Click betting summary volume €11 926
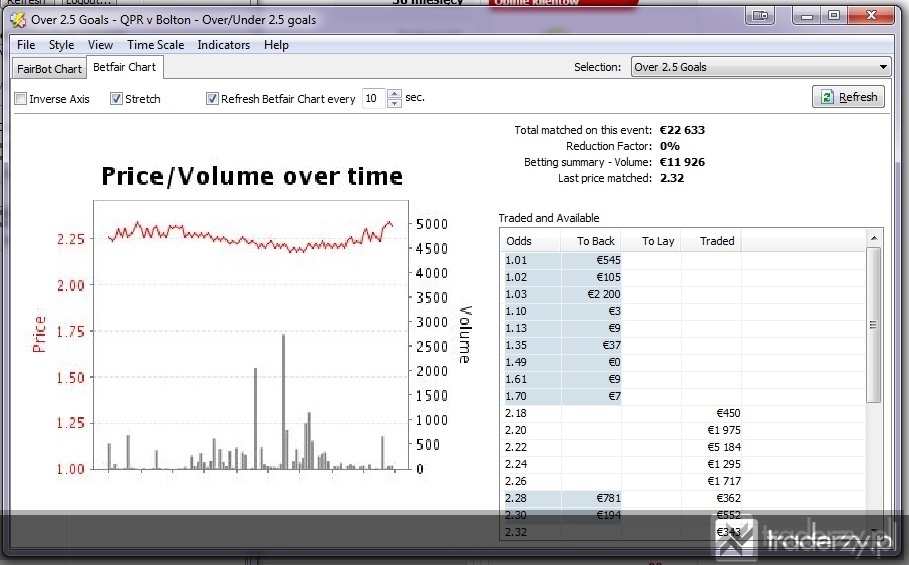 click(x=682, y=162)
